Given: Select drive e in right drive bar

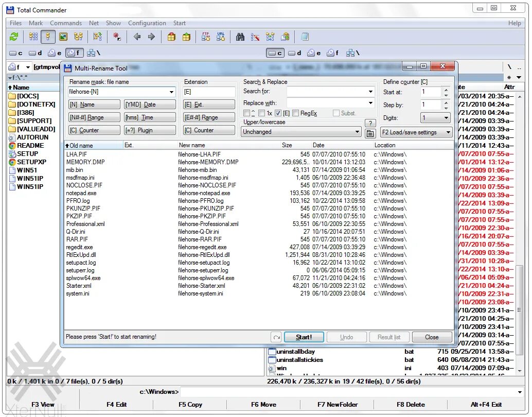Looking at the screenshot, I should point(314,53).
